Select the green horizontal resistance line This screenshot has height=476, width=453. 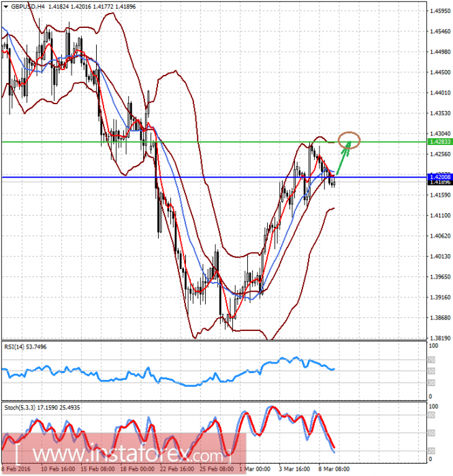(x=214, y=142)
